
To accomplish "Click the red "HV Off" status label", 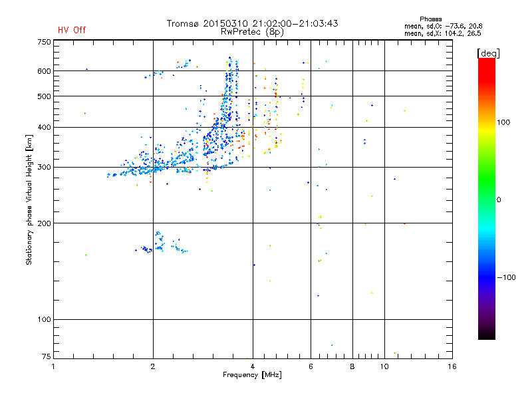I will point(71,30).
